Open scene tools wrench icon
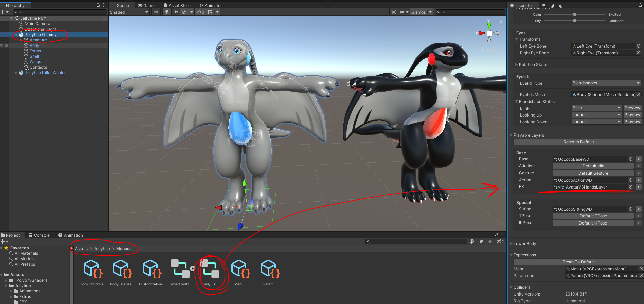Image resolution: width=644 pixels, height=304 pixels. [394, 12]
